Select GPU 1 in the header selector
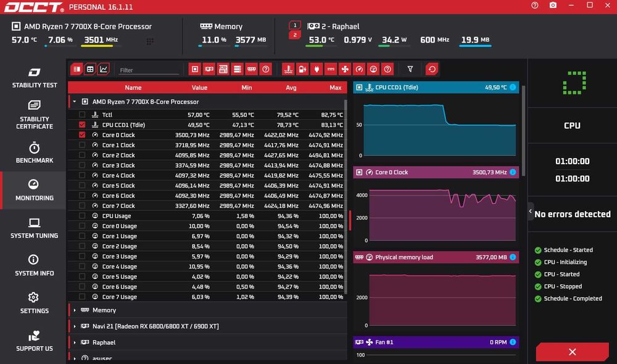Viewport: 617px width, 364px height. coord(295,25)
